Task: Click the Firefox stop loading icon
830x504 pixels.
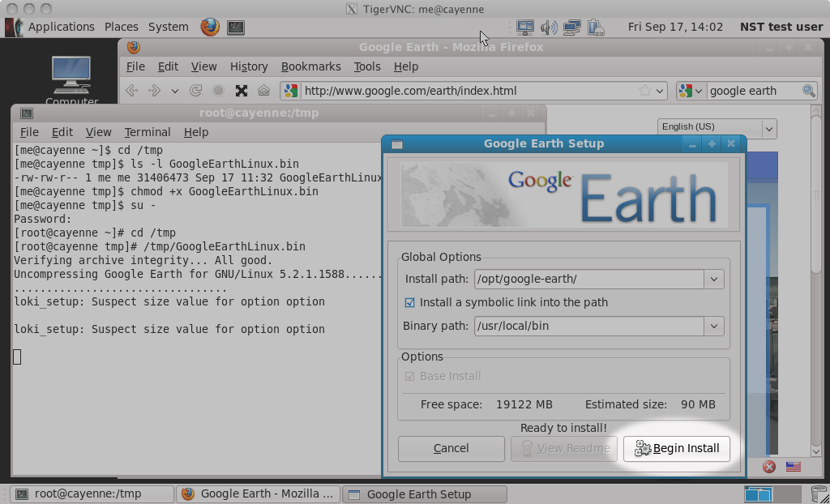Action: 218,91
